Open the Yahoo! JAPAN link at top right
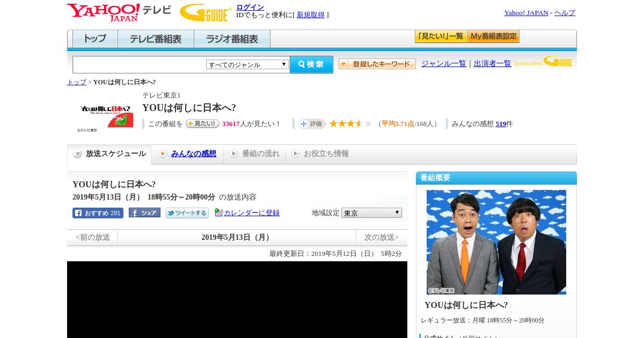The image size is (644, 338). tap(526, 13)
